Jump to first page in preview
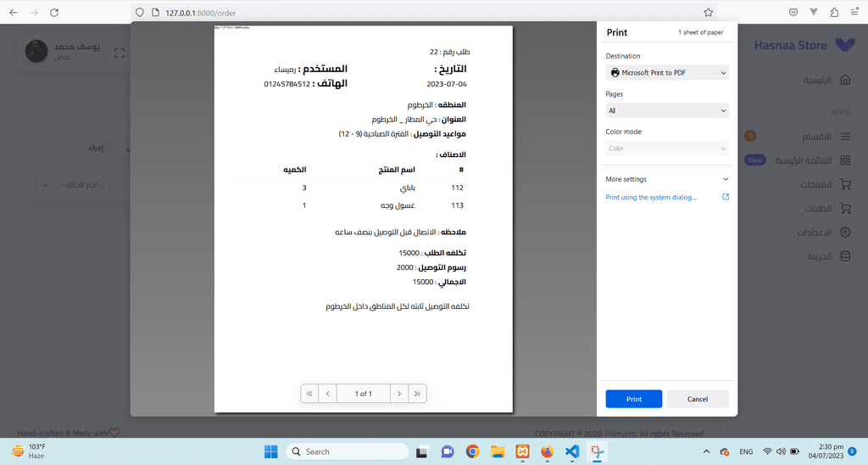 coord(309,394)
